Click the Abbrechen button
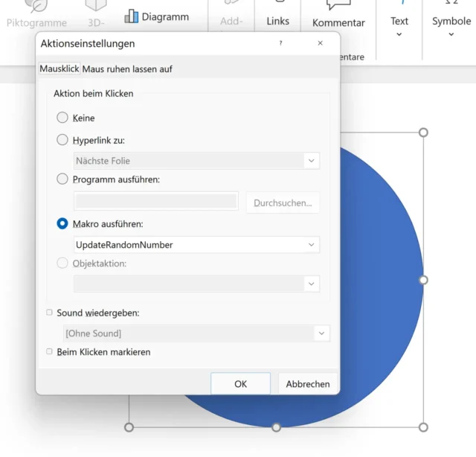 coord(308,384)
